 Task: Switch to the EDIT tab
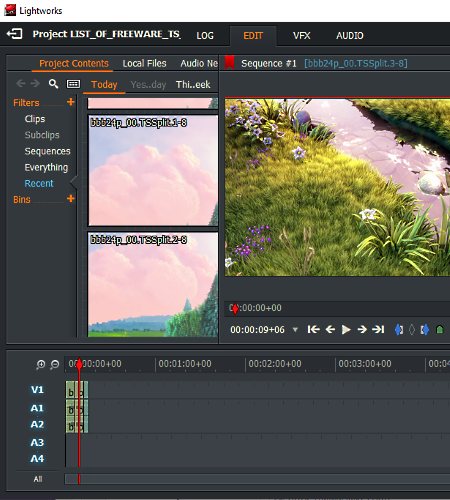click(x=253, y=36)
